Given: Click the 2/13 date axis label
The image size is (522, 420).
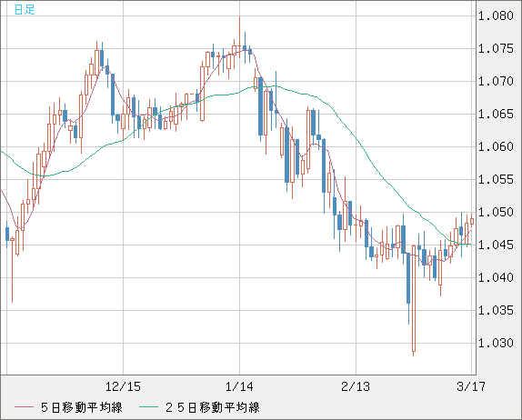Looking at the screenshot, I should pos(356,386).
